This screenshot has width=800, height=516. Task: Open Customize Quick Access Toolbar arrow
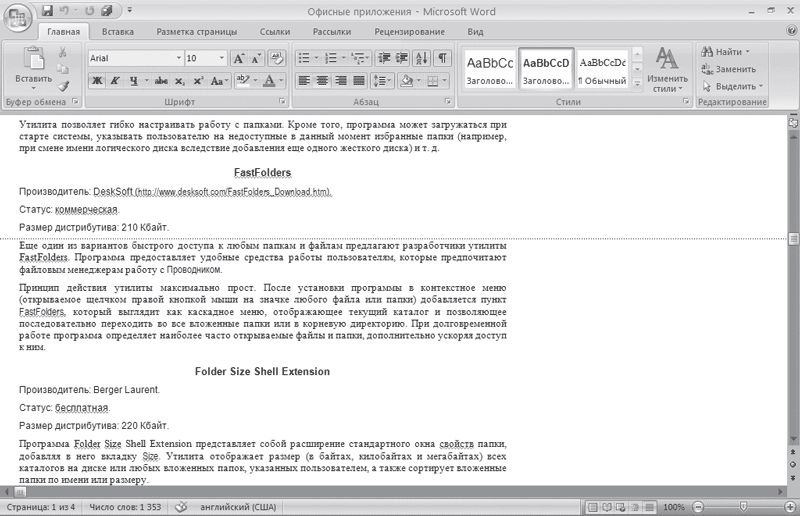tap(130, 10)
